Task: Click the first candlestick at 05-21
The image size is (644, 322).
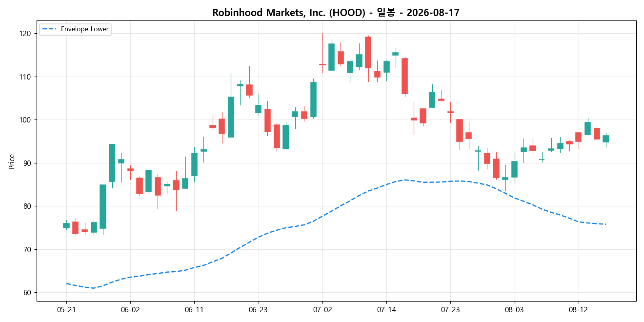Action: click(66, 225)
